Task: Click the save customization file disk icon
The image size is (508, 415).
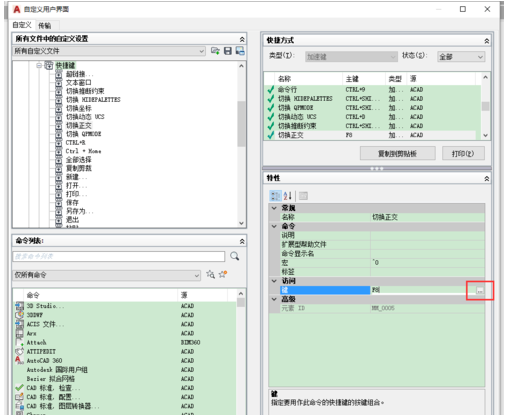Action: coord(228,51)
